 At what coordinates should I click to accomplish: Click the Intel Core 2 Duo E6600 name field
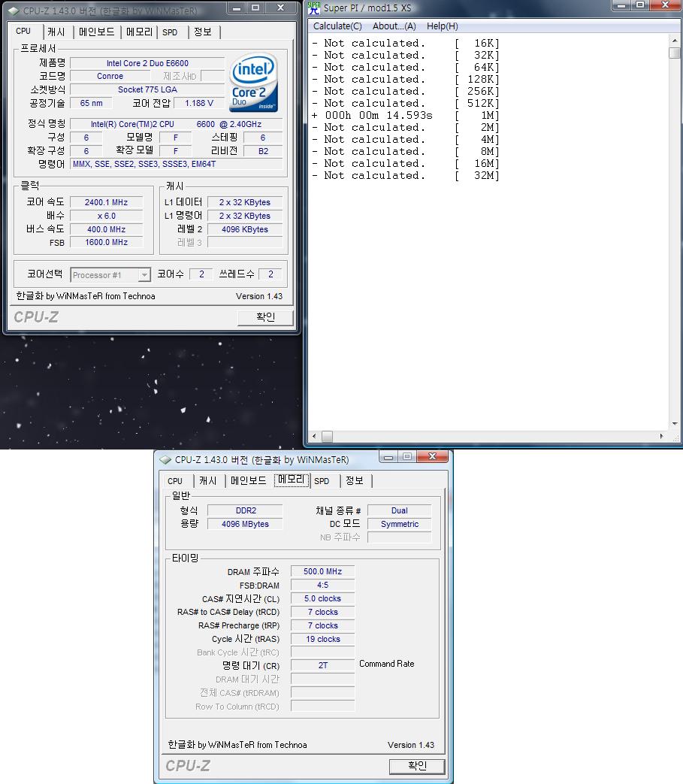[x=147, y=63]
